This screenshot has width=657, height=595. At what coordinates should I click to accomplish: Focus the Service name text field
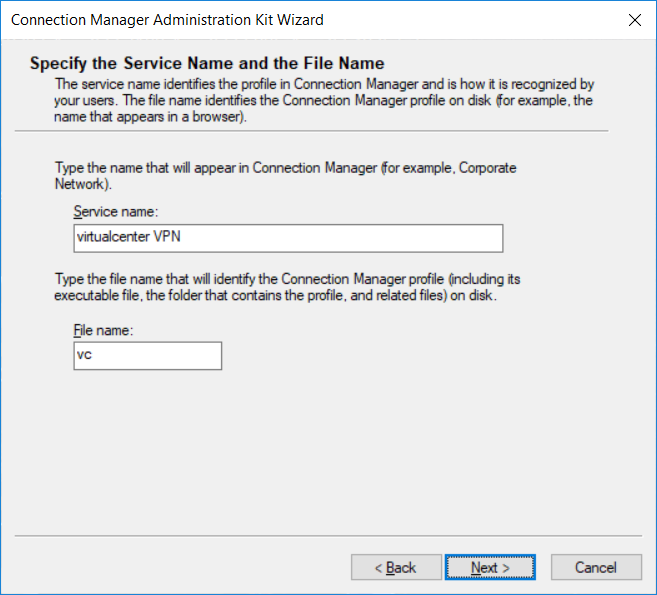(288, 238)
